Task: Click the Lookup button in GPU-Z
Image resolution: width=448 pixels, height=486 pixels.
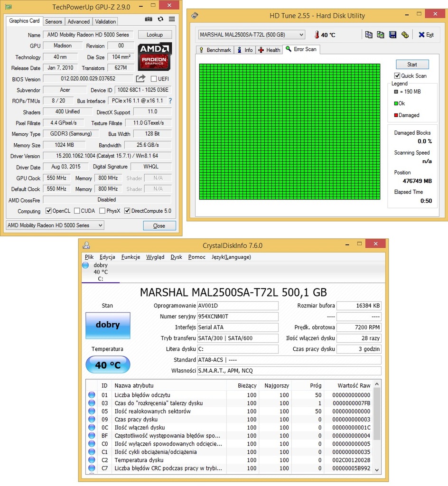Action: click(x=155, y=35)
